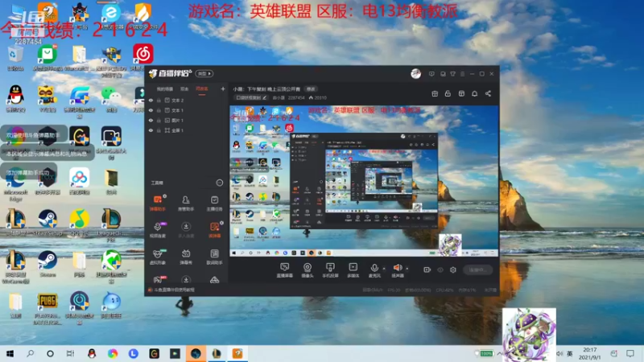
Task: Lock the 文本 1 layer
Action: (x=159, y=110)
